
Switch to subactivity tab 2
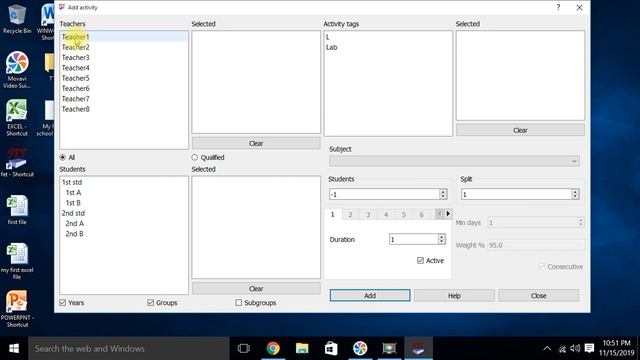350,214
